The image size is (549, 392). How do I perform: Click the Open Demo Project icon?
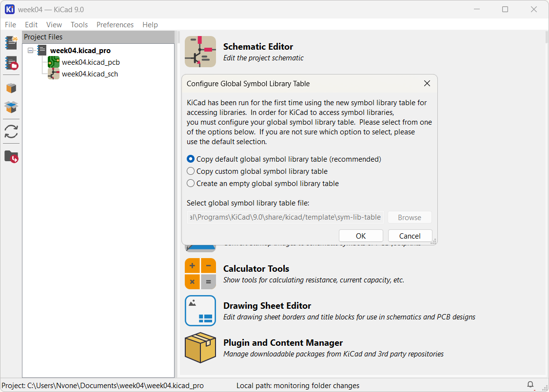11,63
